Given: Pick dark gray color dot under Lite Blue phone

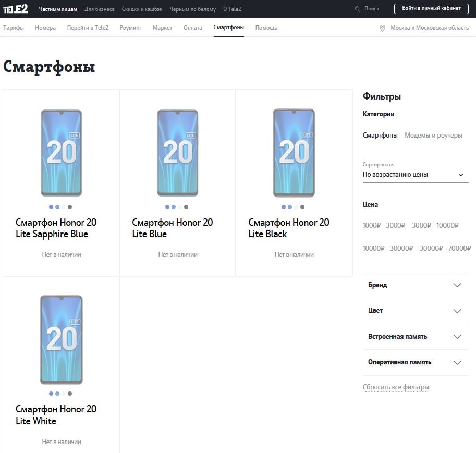Looking at the screenshot, I should click(186, 207).
